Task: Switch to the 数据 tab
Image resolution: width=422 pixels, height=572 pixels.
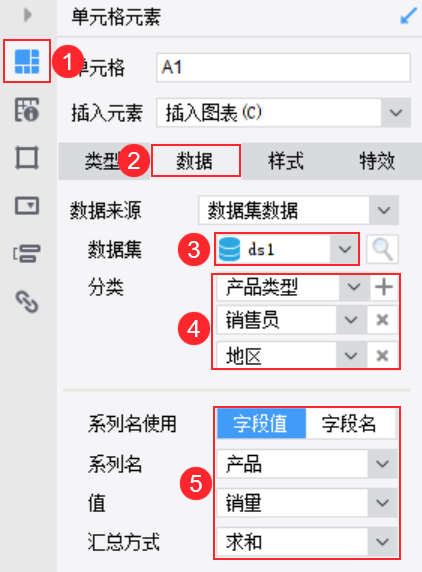Action: coord(195,161)
